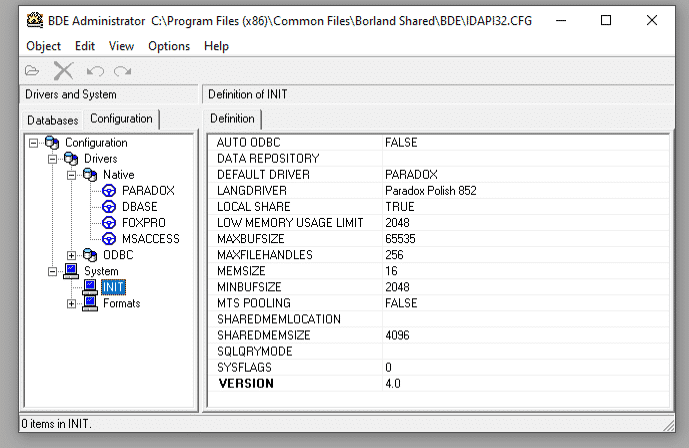Click the window resize grip in corner
689x448 pixels.
tap(668, 425)
